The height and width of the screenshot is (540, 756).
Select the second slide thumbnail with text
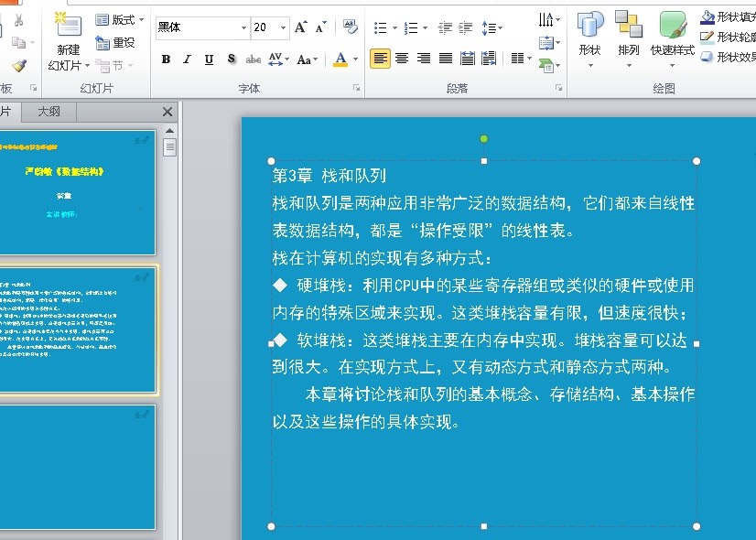[x=77, y=329]
